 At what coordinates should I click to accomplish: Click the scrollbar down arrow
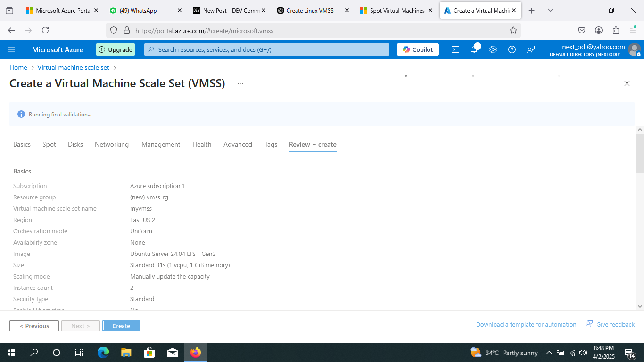640,306
